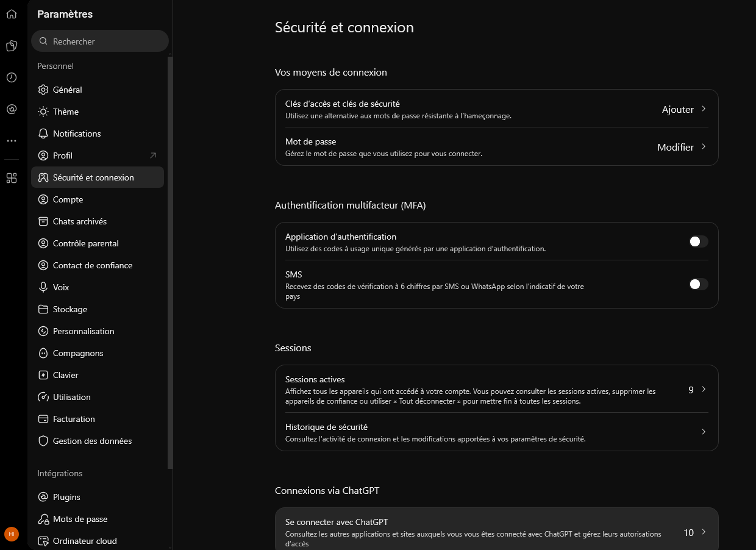Image resolution: width=756 pixels, height=550 pixels.
Task: Open the Profil menu item
Action: (98, 155)
